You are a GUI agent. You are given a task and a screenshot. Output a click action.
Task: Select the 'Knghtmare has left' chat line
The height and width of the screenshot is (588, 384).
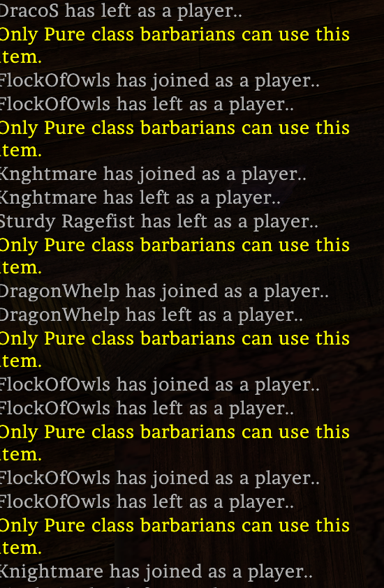[x=140, y=197]
